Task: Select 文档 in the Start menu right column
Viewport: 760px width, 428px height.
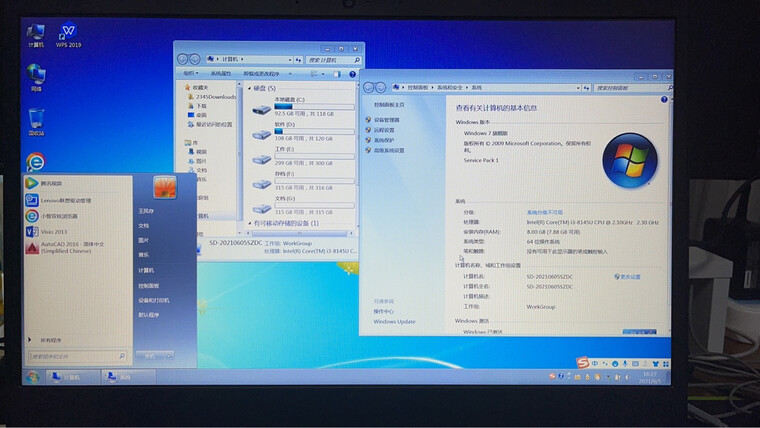Action: point(143,225)
